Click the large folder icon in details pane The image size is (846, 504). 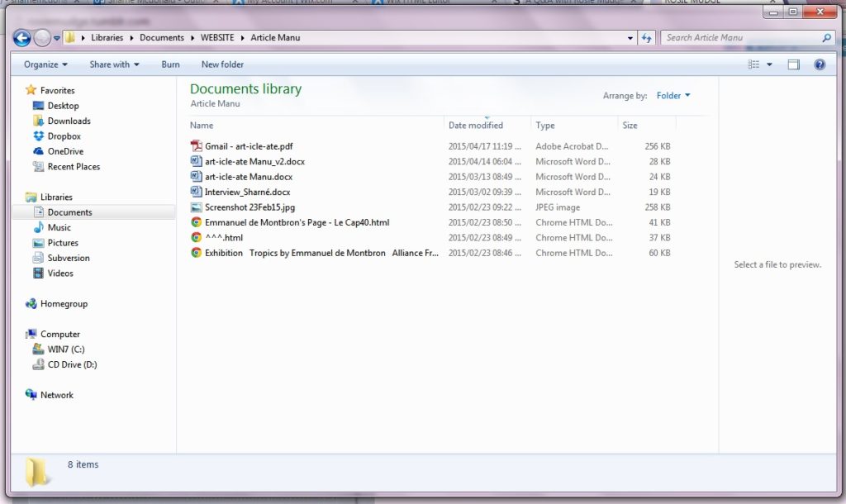coord(36,472)
